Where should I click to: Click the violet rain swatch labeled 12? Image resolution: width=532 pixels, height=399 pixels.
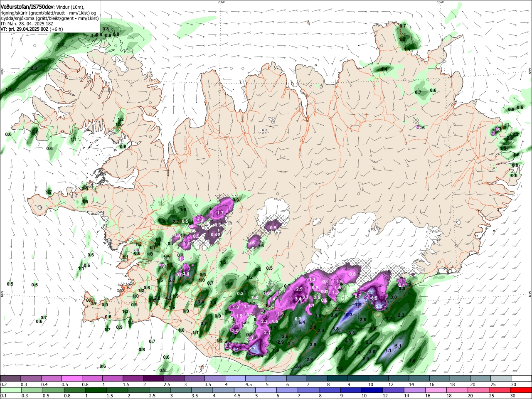(x=394, y=390)
